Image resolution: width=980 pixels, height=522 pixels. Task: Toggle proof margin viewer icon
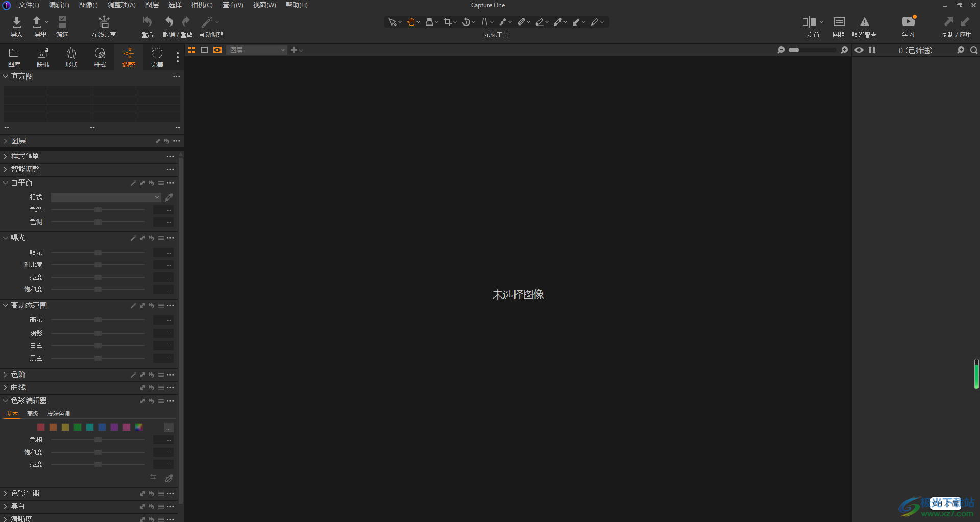click(217, 50)
